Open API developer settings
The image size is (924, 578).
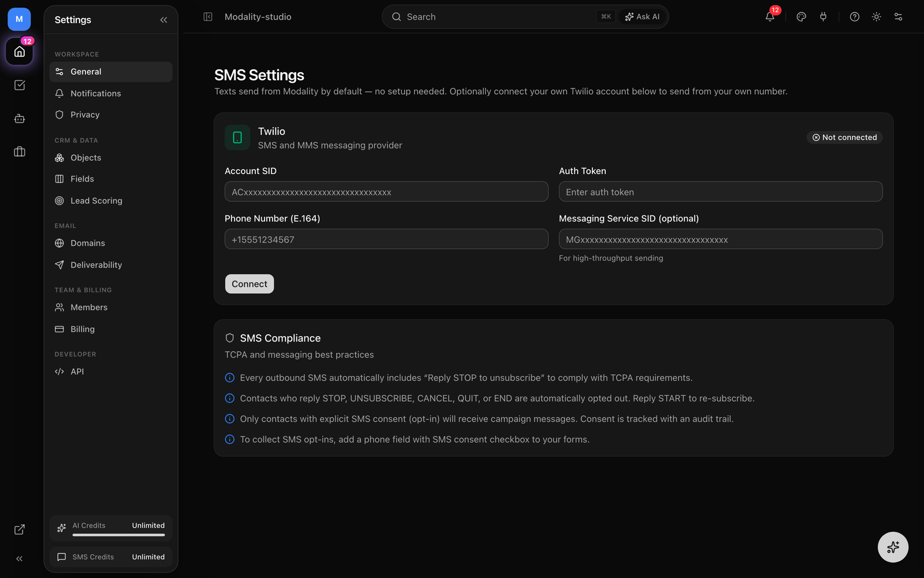click(111, 372)
